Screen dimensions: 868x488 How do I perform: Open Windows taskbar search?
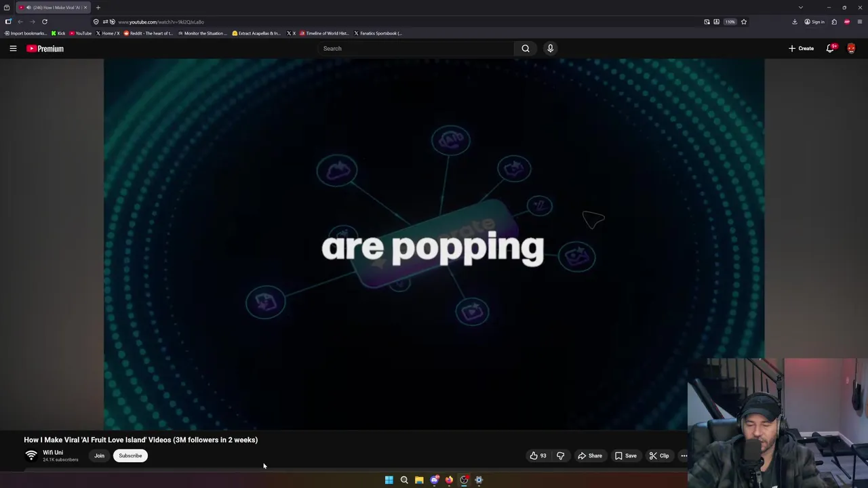(404, 480)
